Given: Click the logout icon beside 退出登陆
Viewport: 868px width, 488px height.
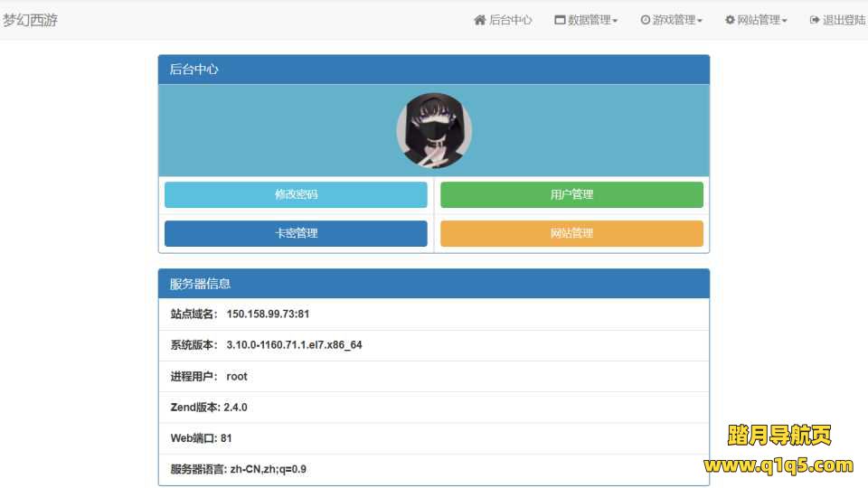Looking at the screenshot, I should [x=815, y=20].
